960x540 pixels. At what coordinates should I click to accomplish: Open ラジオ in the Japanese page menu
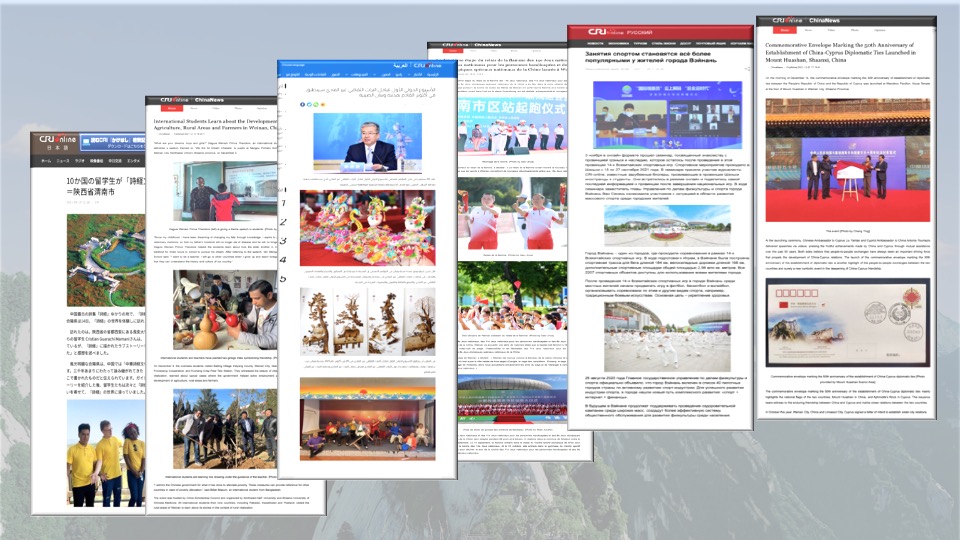click(x=80, y=161)
